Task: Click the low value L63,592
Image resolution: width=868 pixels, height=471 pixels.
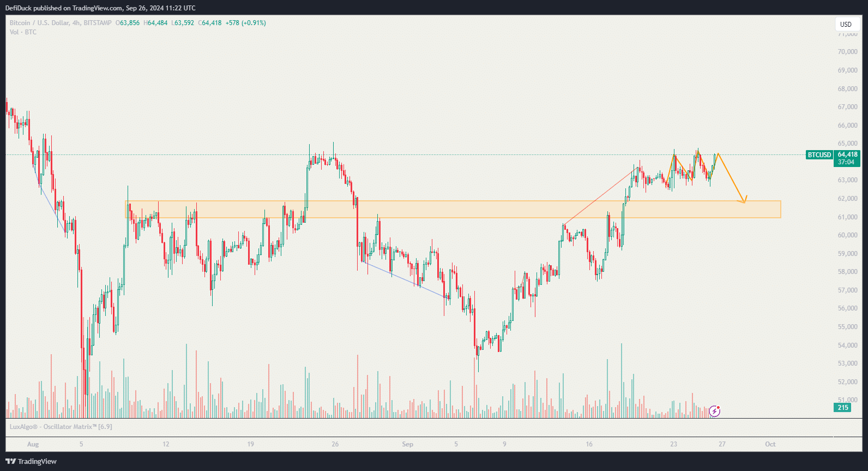Action: click(x=183, y=23)
